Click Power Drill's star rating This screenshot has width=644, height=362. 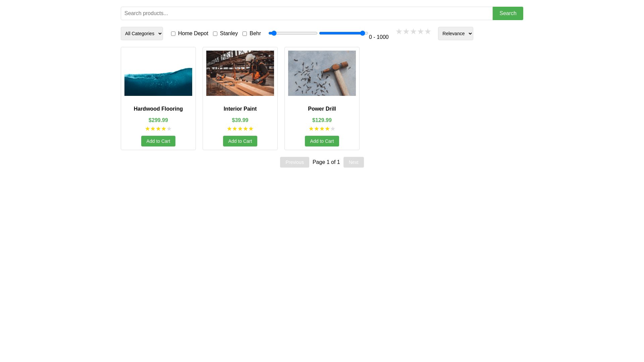(322, 129)
